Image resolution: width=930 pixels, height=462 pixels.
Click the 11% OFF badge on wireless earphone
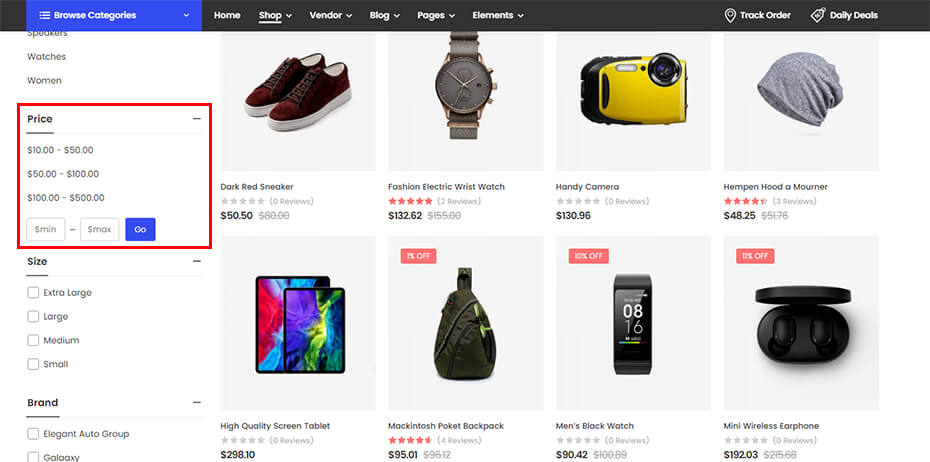coord(754,256)
